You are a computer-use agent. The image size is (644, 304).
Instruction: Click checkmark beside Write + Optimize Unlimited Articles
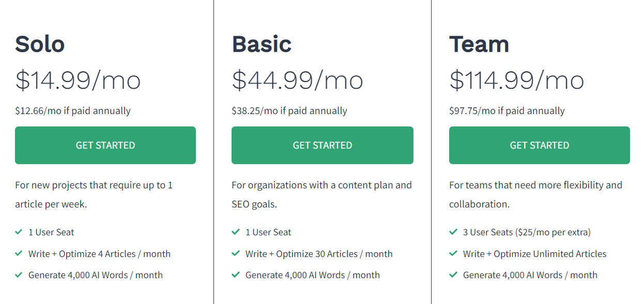[x=453, y=253]
